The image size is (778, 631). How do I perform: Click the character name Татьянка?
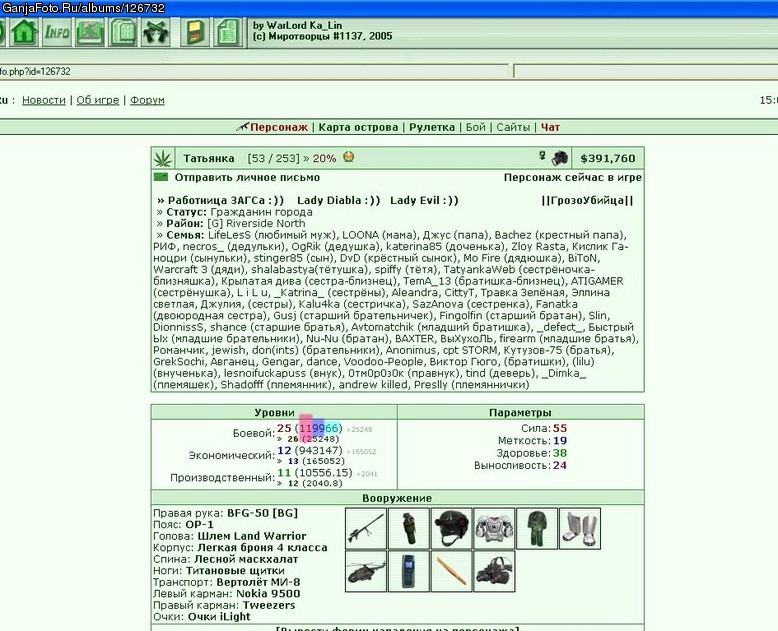coord(209,158)
